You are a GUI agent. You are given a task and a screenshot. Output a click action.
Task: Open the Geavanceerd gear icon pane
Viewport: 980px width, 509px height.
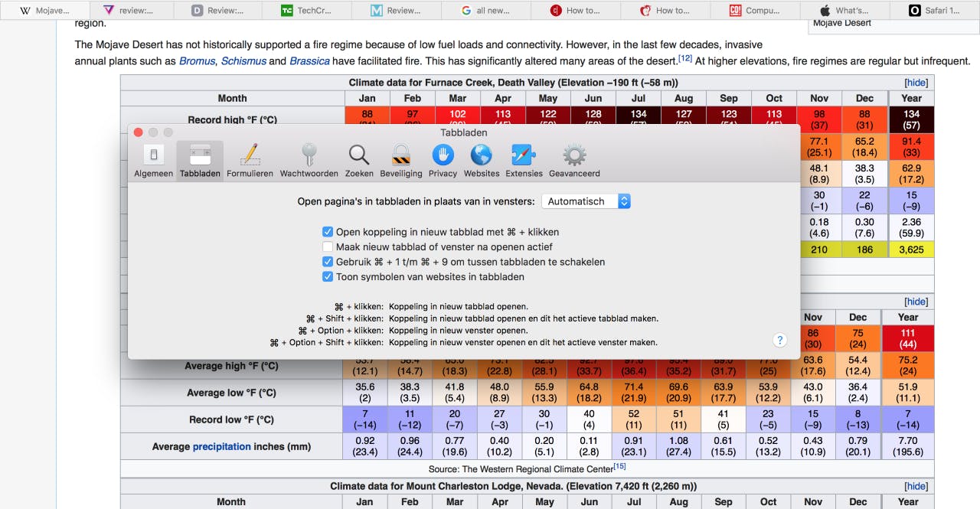coord(574,161)
